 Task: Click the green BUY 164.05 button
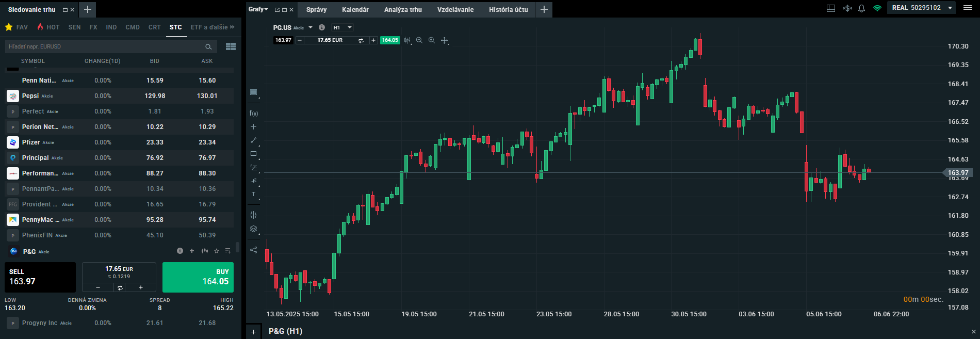(198, 277)
